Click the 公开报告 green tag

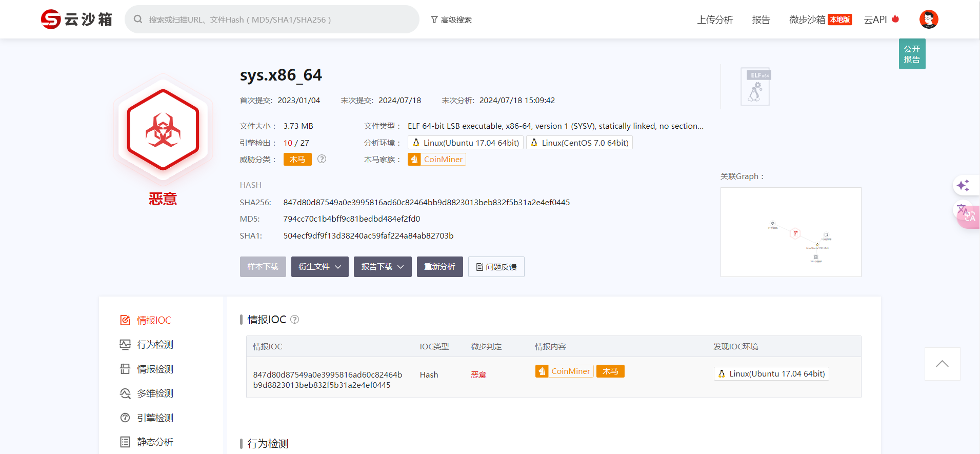click(x=912, y=54)
